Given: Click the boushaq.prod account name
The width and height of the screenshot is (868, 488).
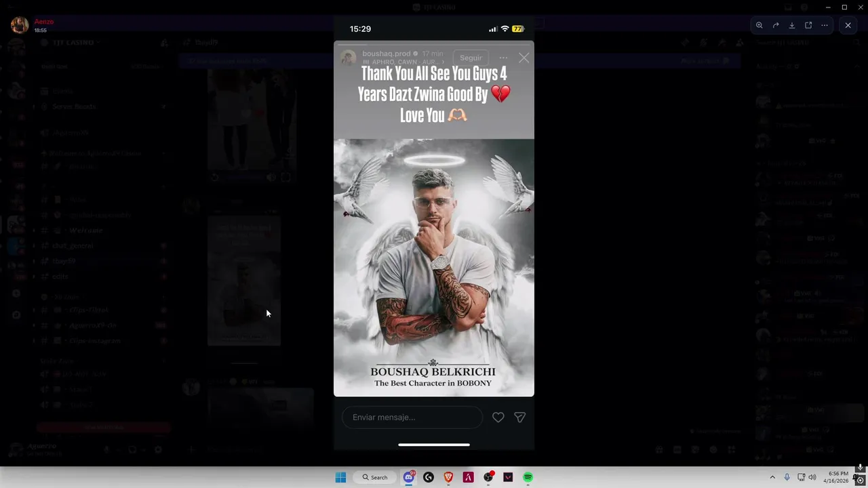Looking at the screenshot, I should click(x=387, y=54).
